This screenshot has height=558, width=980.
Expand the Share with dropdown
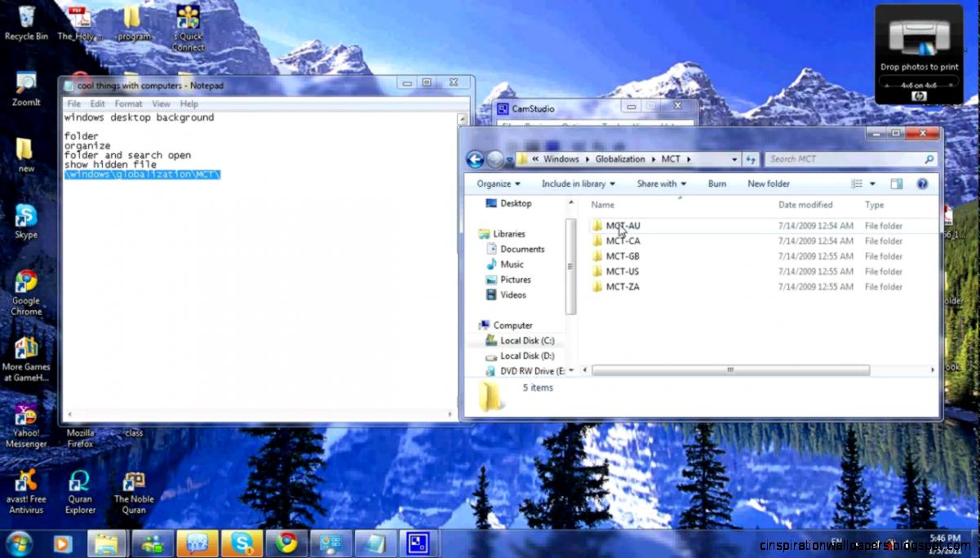660,183
